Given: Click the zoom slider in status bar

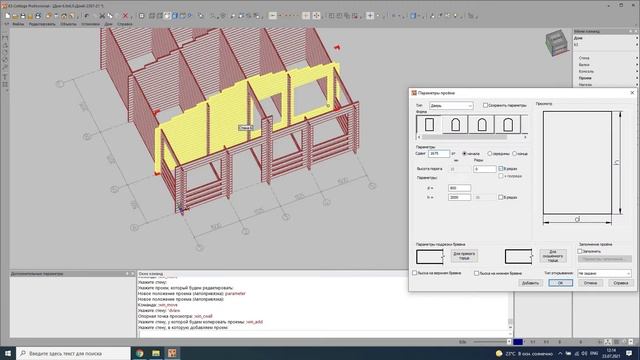Looking at the screenshot, I should (x=491, y=342).
